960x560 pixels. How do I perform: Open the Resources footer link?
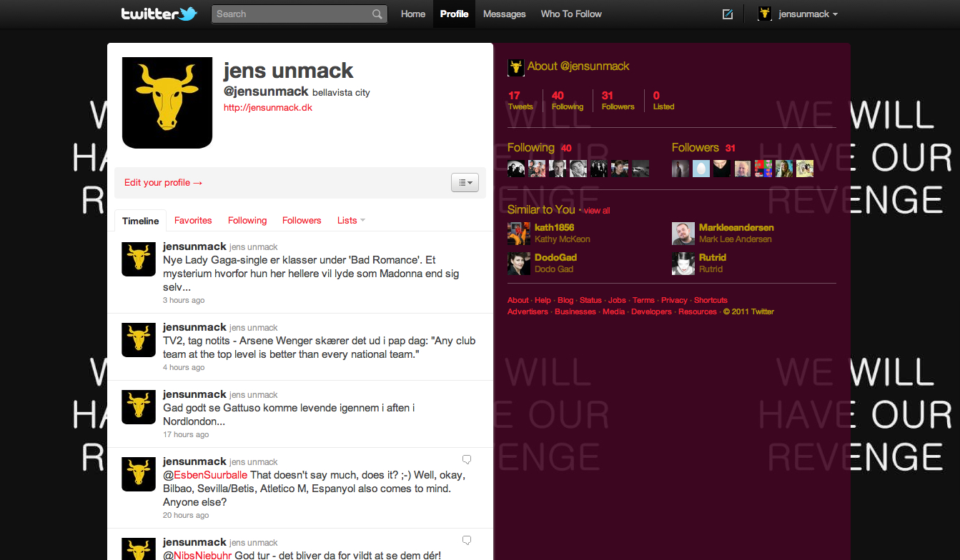click(698, 312)
